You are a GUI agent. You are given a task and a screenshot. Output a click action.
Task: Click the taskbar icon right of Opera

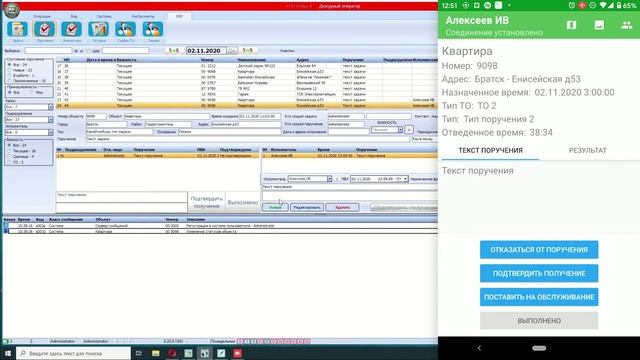coord(188,353)
